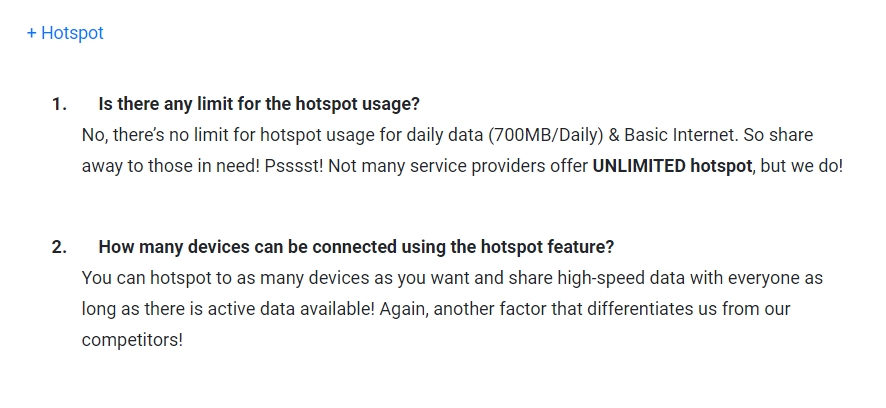The height and width of the screenshot is (408, 886).
Task: Click the list number "1."
Action: pyautogui.click(x=59, y=104)
